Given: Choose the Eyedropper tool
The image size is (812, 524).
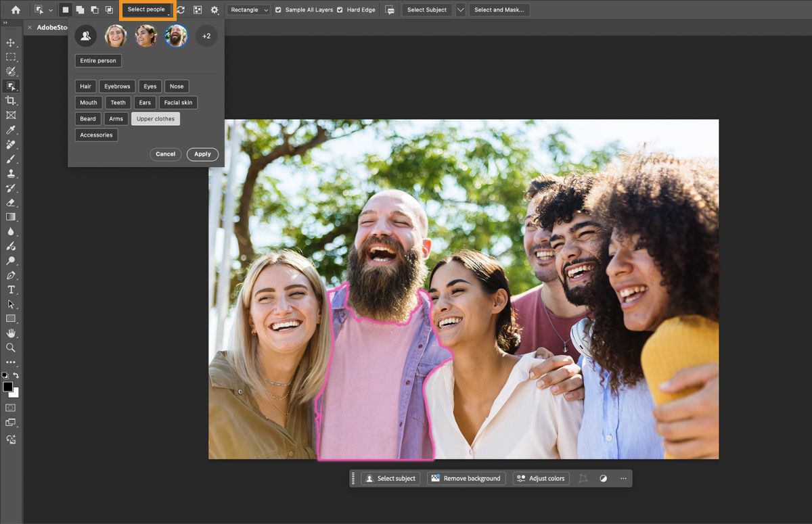Looking at the screenshot, I should coord(11,130).
